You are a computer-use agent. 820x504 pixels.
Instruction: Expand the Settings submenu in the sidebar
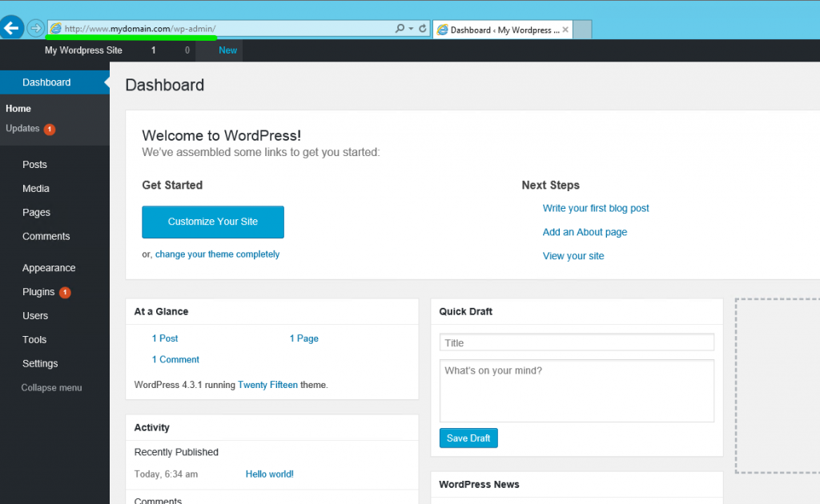[39, 363]
